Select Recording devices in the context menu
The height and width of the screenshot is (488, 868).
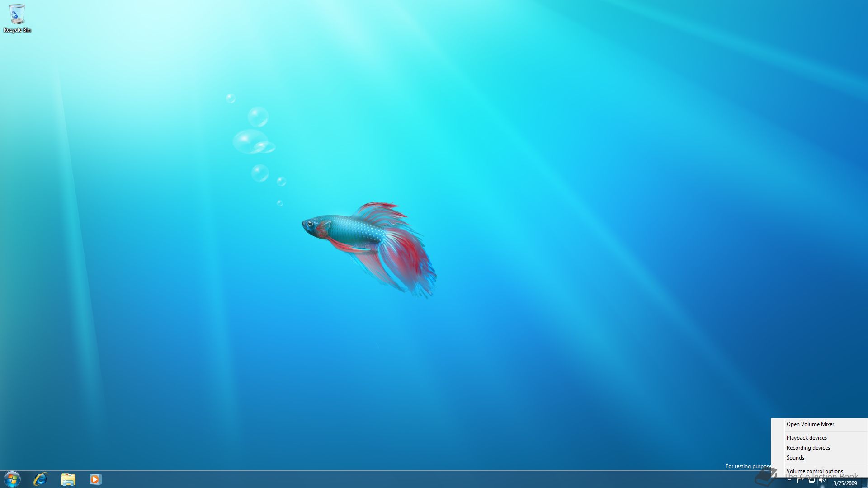point(819,448)
